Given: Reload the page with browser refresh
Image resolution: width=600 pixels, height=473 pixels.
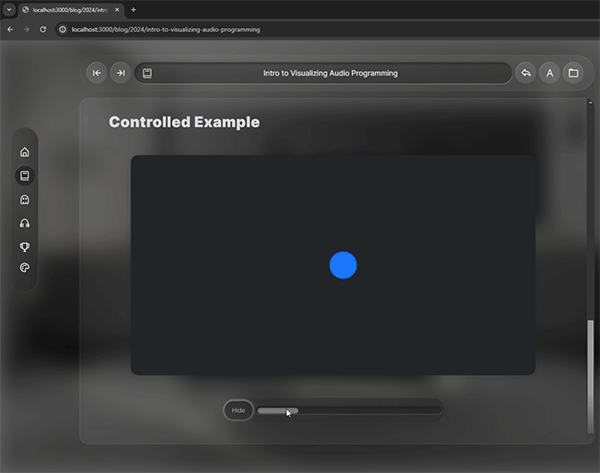Looking at the screenshot, I should 43,29.
